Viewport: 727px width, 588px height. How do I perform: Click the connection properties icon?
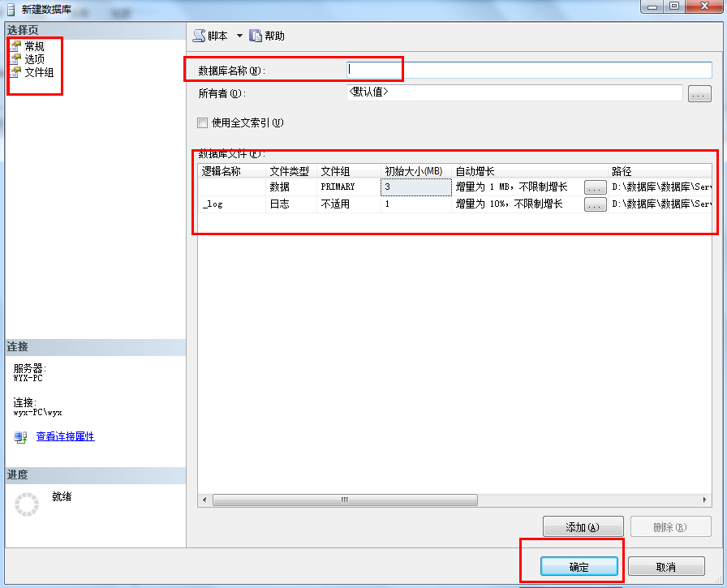pos(20,437)
